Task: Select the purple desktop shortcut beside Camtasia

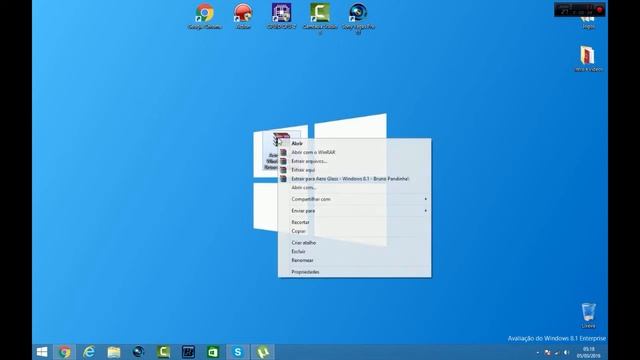Action: (281, 17)
